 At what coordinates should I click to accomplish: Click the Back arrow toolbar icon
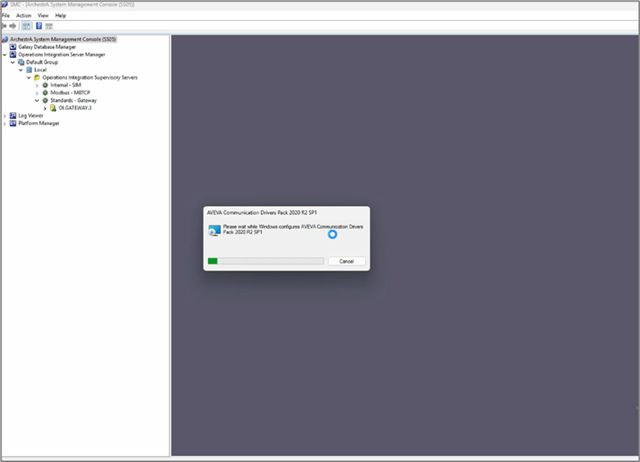(5, 25)
